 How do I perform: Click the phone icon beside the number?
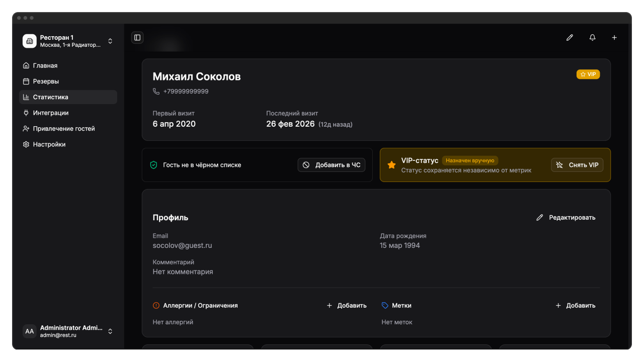pyautogui.click(x=156, y=92)
